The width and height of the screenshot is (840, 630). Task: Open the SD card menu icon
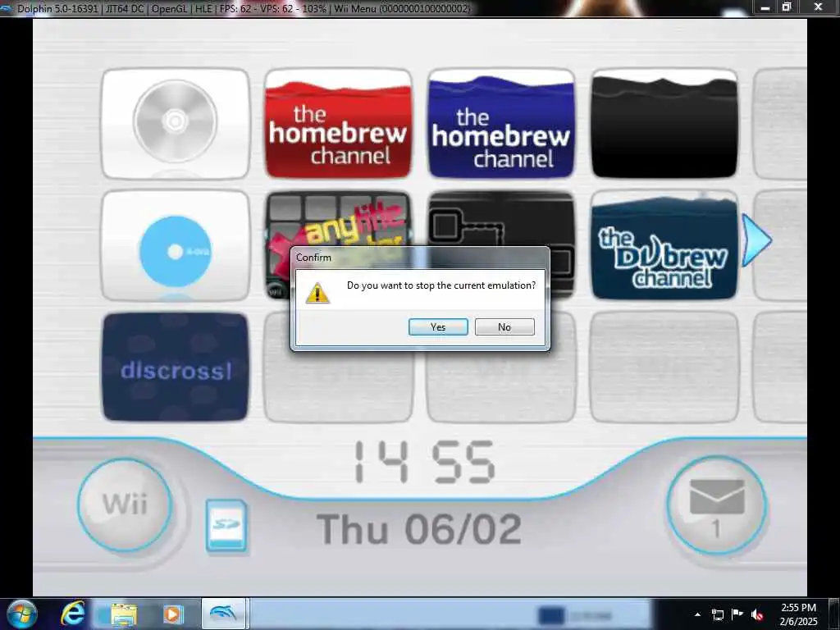click(226, 526)
